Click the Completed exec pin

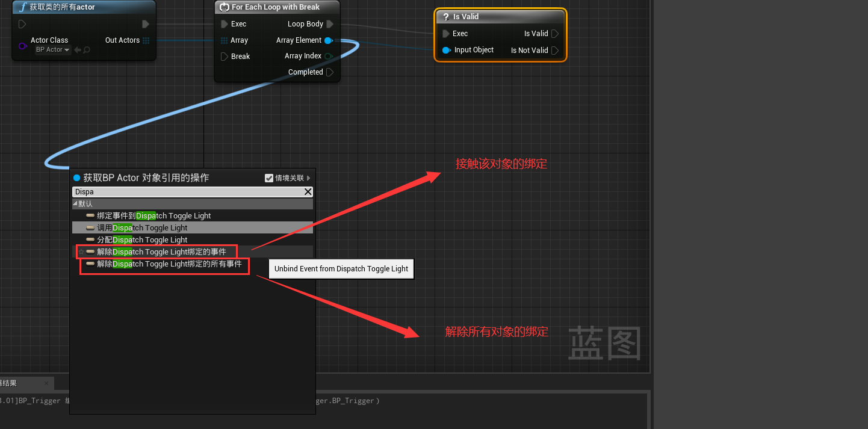[x=330, y=72]
